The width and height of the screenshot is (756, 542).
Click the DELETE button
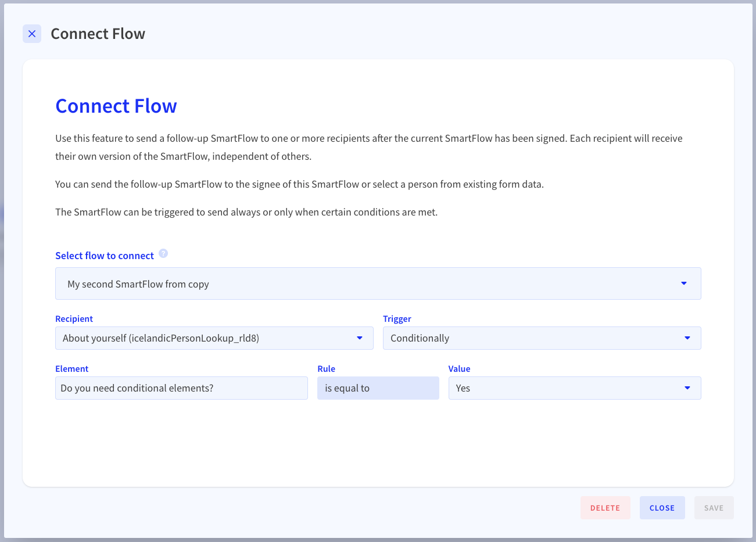point(605,508)
